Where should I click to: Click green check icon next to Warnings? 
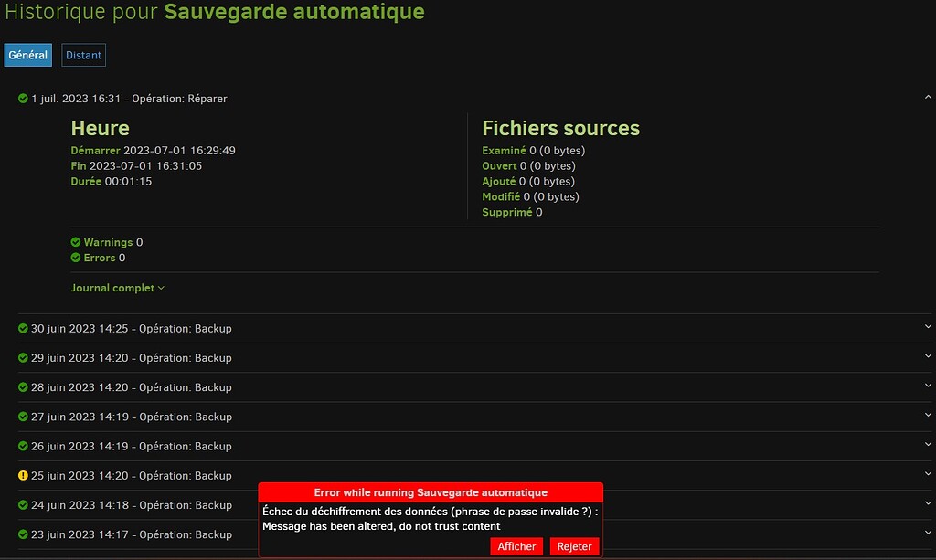click(x=76, y=242)
